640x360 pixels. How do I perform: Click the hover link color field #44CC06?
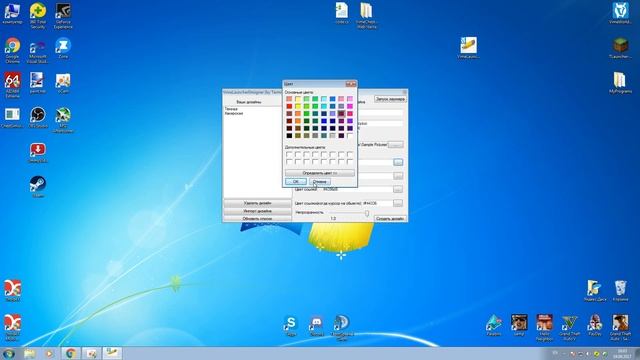[377, 203]
